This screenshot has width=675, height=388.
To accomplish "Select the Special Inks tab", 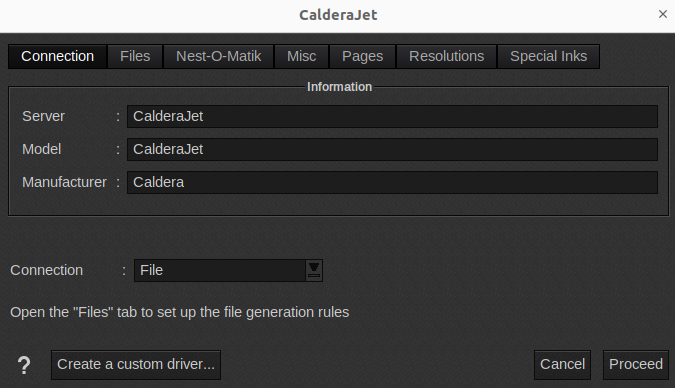I will 548,56.
